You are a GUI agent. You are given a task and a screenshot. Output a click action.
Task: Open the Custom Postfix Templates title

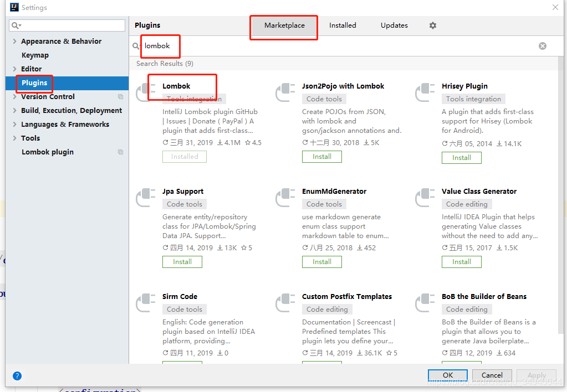[347, 296]
